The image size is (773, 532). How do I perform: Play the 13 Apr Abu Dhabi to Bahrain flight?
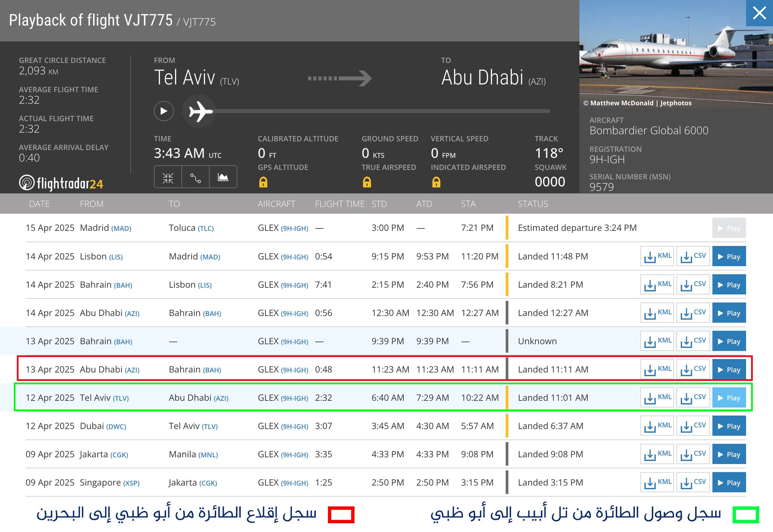[x=729, y=369]
